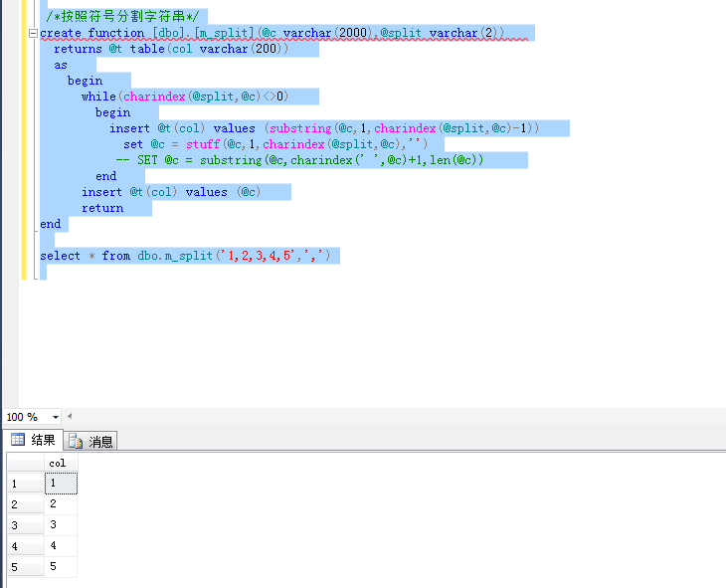Click the horizontal scrollbar left arrow
The width and height of the screenshot is (726, 588).
point(70,416)
